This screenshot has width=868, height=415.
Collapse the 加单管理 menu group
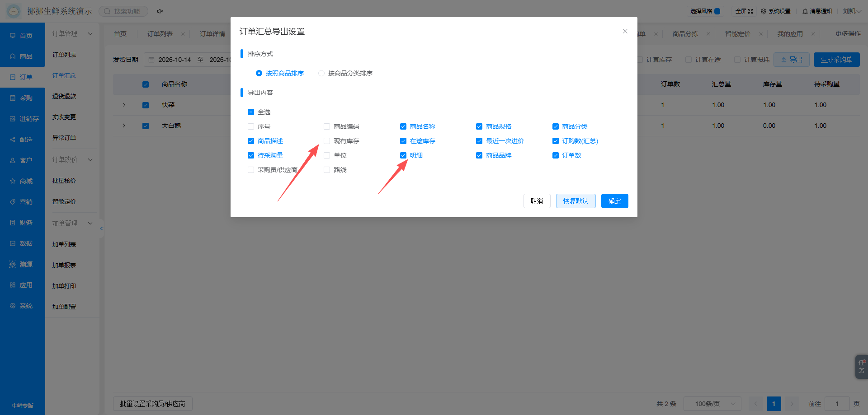(90, 223)
